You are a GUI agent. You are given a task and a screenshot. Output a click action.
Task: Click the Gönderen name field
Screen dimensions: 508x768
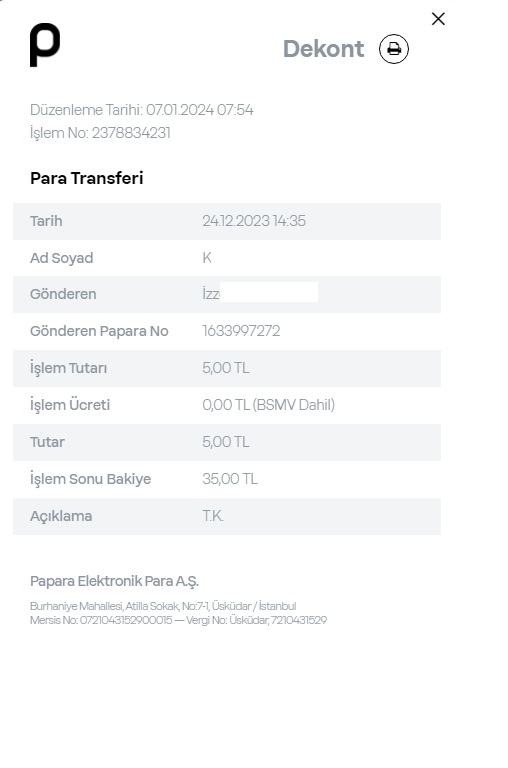click(x=260, y=293)
